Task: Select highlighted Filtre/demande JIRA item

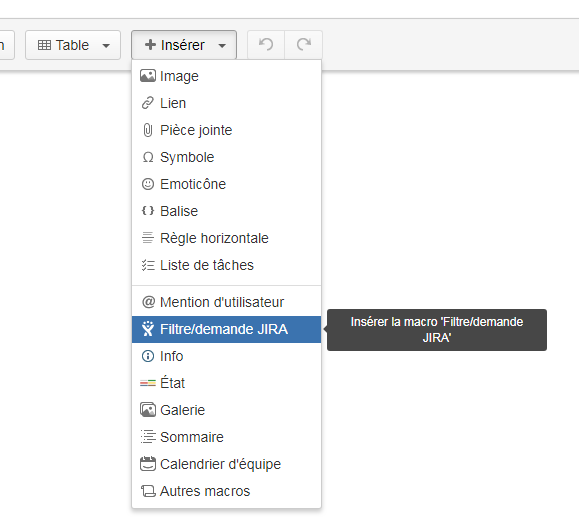Action: click(226, 329)
